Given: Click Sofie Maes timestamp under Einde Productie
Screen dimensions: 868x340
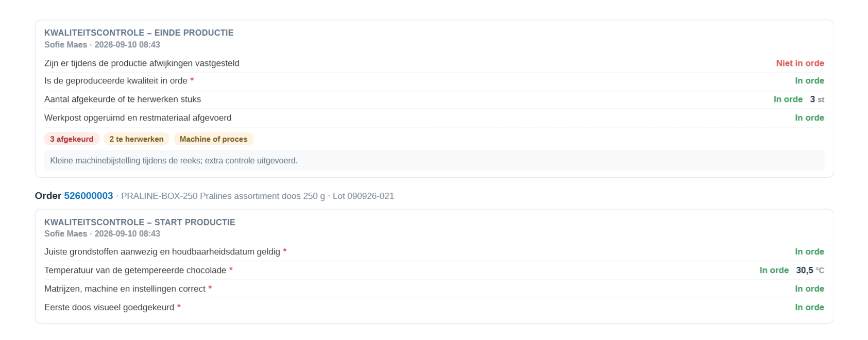Looking at the screenshot, I should (102, 44).
